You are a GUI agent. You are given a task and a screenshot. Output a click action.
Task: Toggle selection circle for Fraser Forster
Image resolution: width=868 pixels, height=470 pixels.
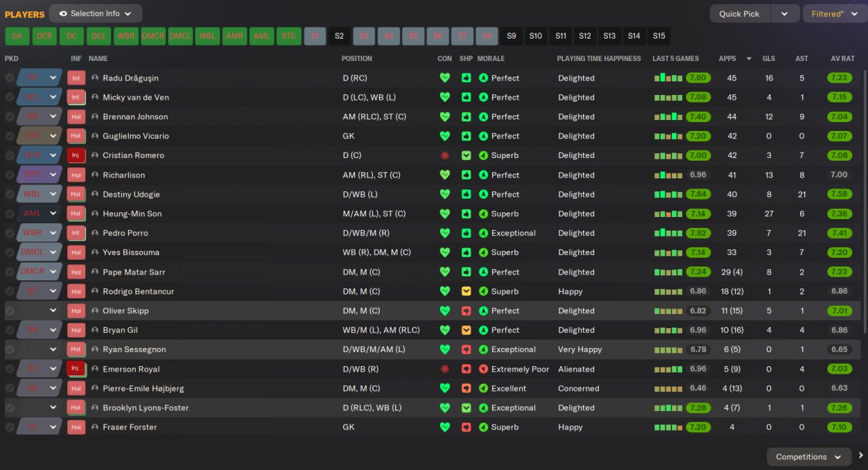coord(9,427)
